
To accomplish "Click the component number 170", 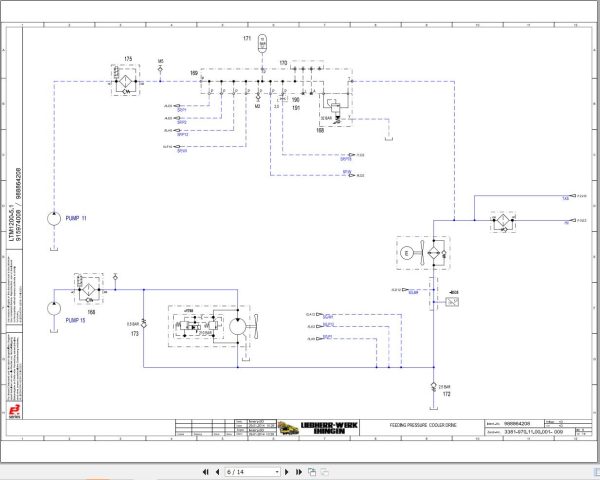I will tap(283, 63).
